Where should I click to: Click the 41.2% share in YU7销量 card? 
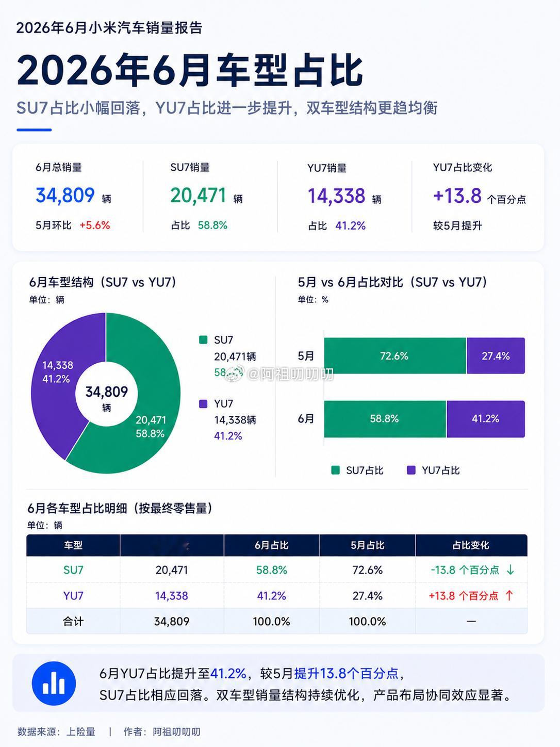351,226
